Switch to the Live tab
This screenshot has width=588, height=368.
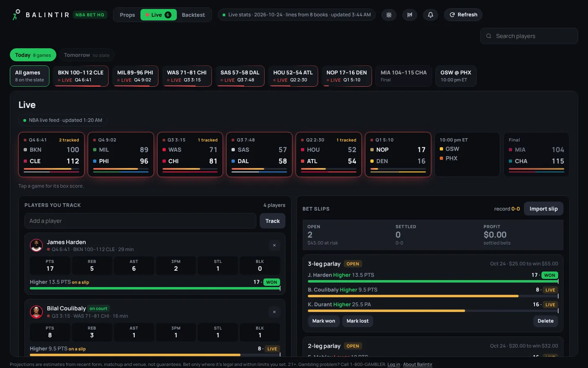(x=158, y=15)
